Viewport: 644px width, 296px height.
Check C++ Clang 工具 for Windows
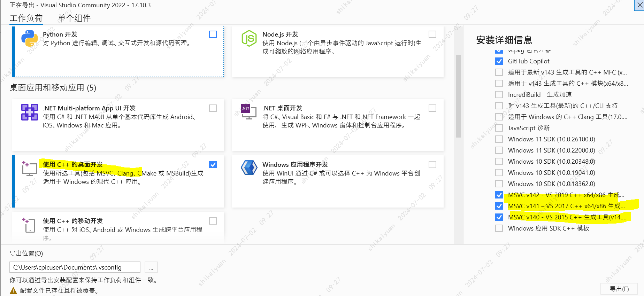click(499, 117)
